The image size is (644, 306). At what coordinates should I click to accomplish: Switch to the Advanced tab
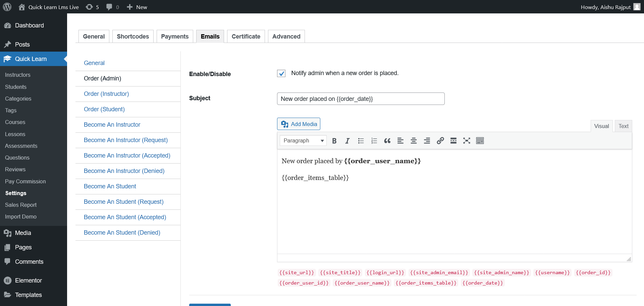pos(286,37)
